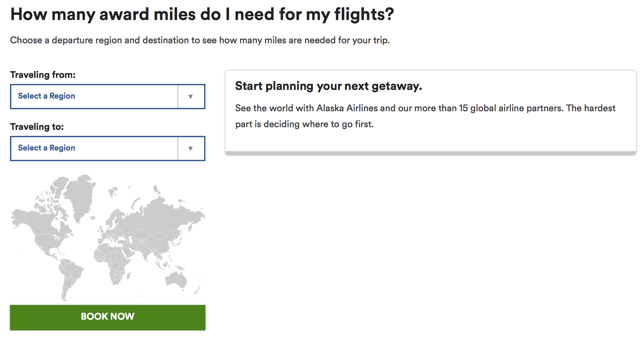The width and height of the screenshot is (644, 347).
Task: Click the award miles page heading
Action: click(202, 14)
